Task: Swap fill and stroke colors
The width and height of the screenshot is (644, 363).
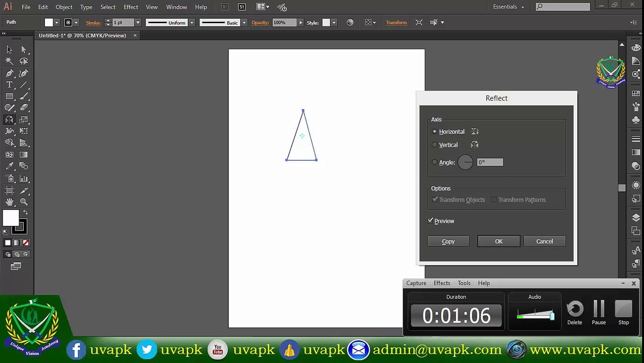Action: click(26, 213)
